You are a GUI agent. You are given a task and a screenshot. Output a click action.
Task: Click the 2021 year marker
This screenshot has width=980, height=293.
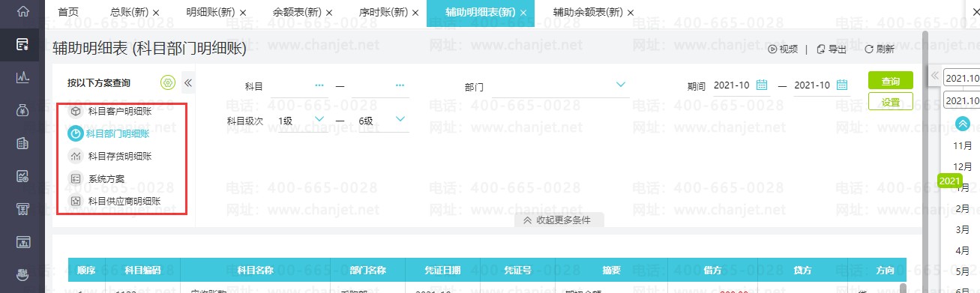pyautogui.click(x=949, y=181)
